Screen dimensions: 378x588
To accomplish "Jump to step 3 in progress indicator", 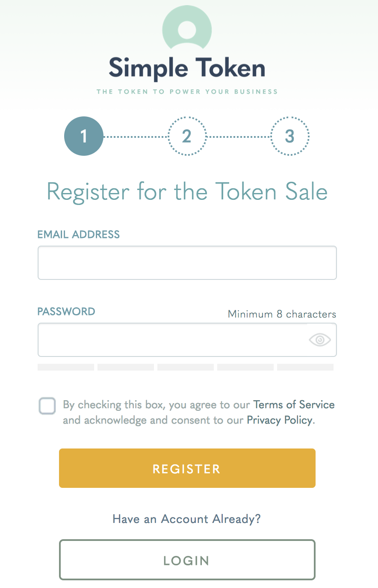I will (x=290, y=136).
